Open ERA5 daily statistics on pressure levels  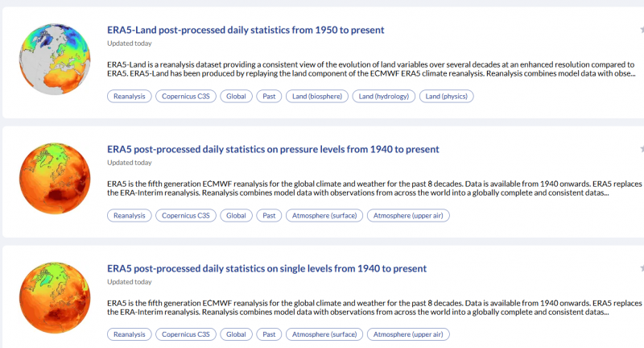(273, 149)
